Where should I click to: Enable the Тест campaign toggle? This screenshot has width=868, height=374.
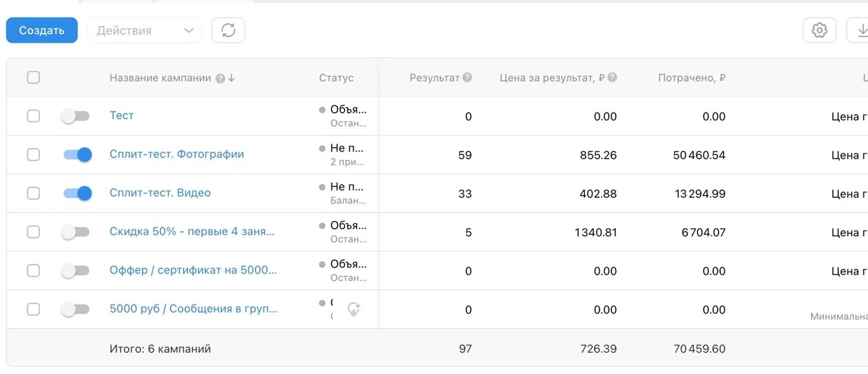(x=75, y=116)
